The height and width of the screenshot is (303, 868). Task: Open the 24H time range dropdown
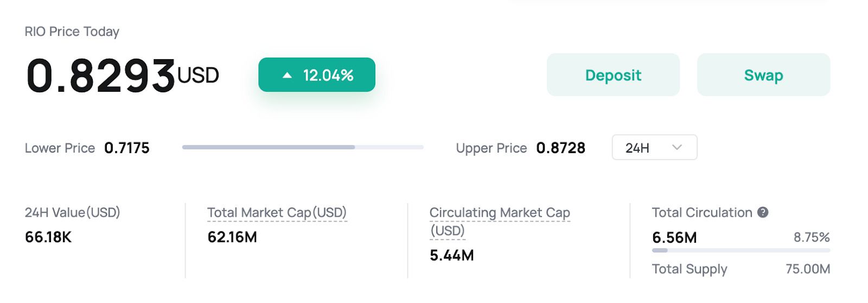point(654,148)
